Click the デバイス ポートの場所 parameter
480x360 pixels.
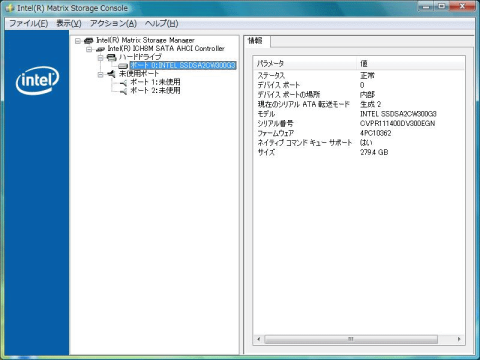tap(289, 95)
